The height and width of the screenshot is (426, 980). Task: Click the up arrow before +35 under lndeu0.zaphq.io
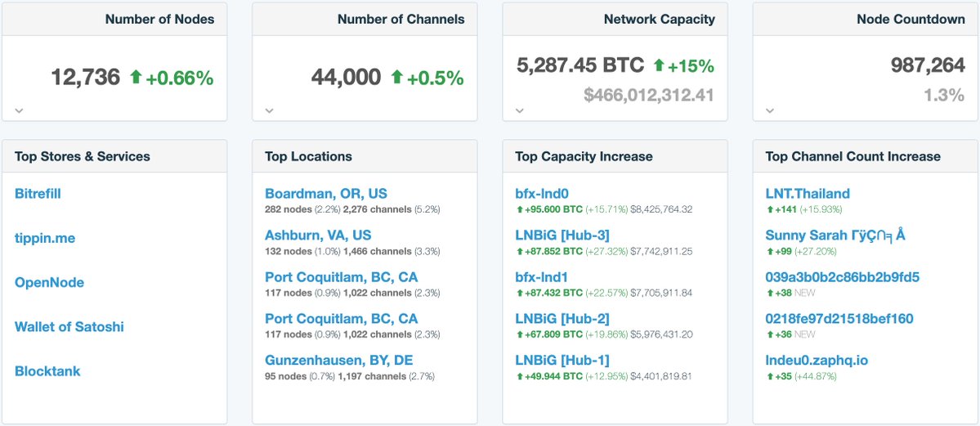pyautogui.click(x=769, y=376)
